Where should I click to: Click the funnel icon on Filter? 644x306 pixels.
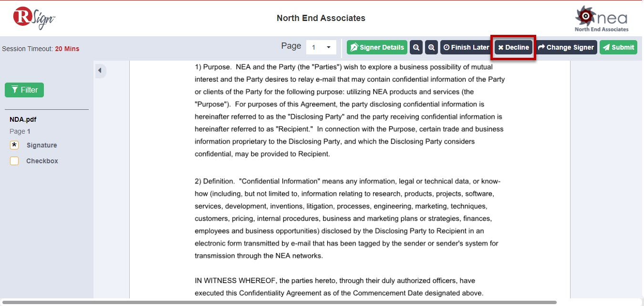click(x=15, y=90)
